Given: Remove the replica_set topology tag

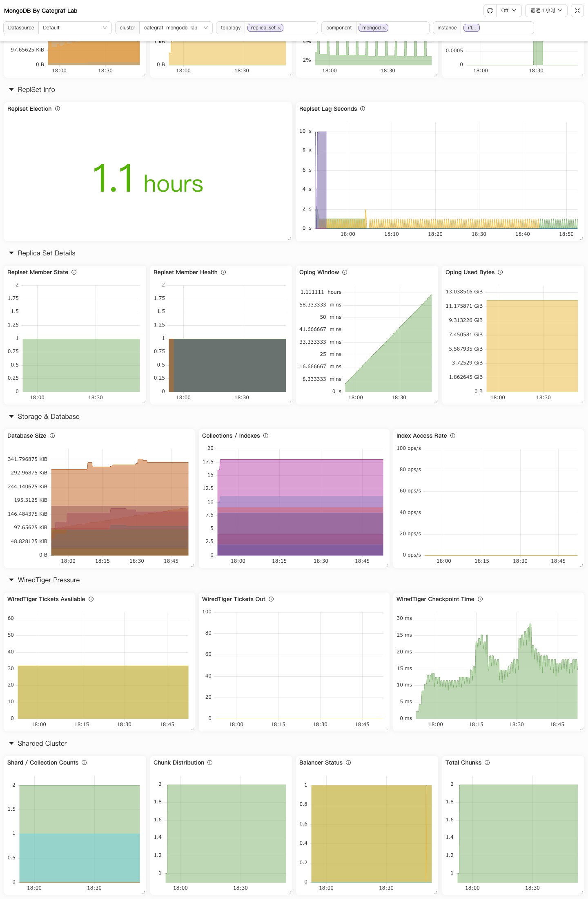Looking at the screenshot, I should point(279,28).
